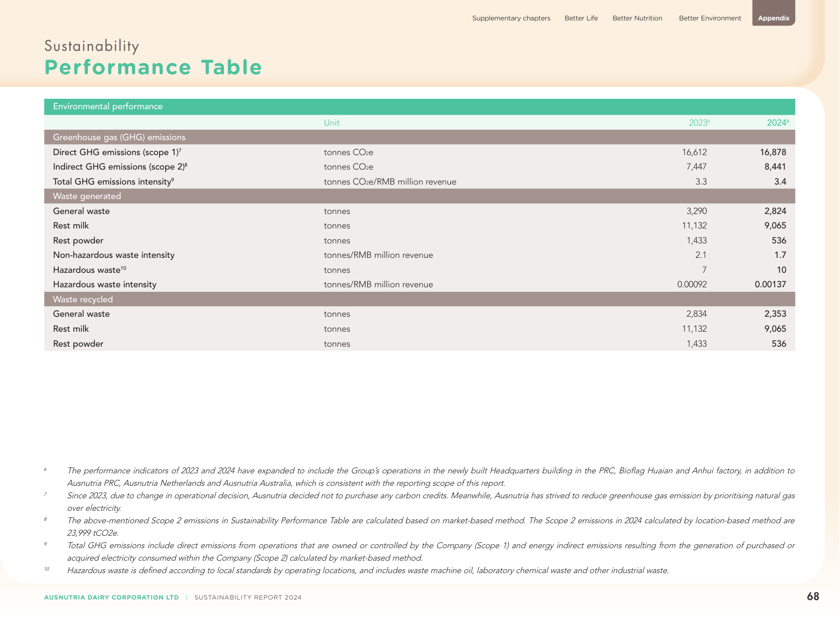
Task: Click the Hazardous waste row label
Action: point(90,270)
